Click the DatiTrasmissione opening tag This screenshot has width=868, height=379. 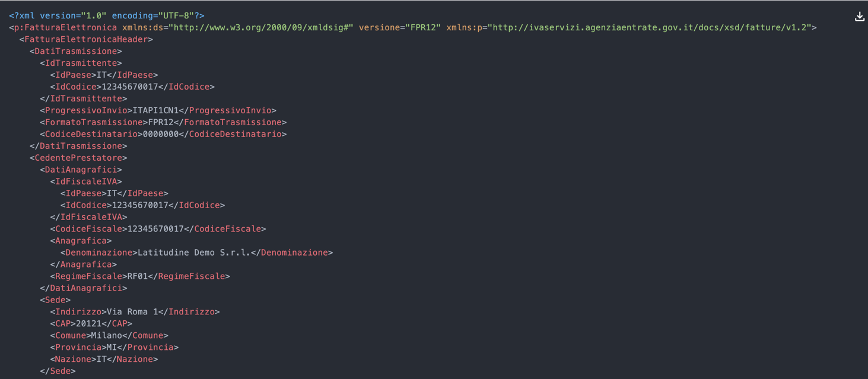pos(76,51)
